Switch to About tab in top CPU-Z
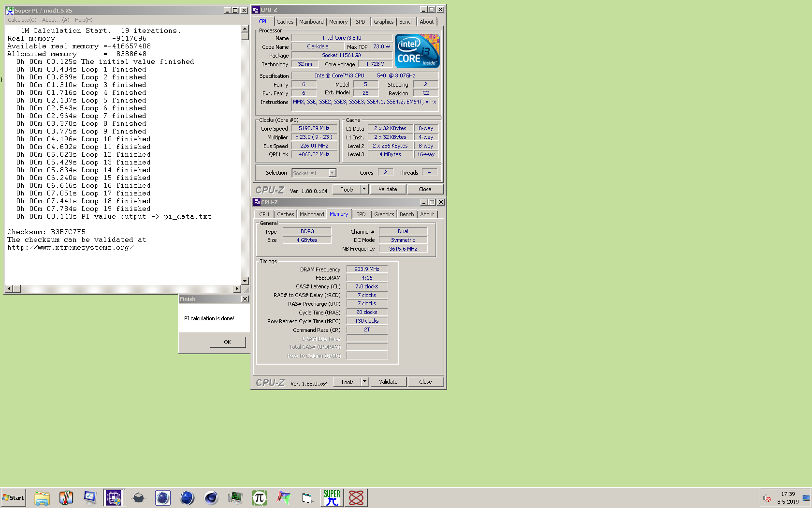This screenshot has height=508, width=812. [427, 22]
